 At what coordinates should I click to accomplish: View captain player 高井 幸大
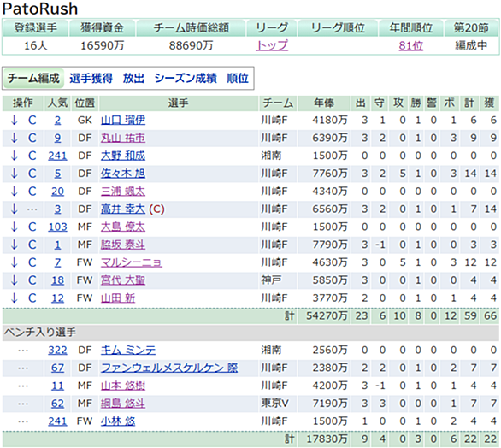coord(123,209)
